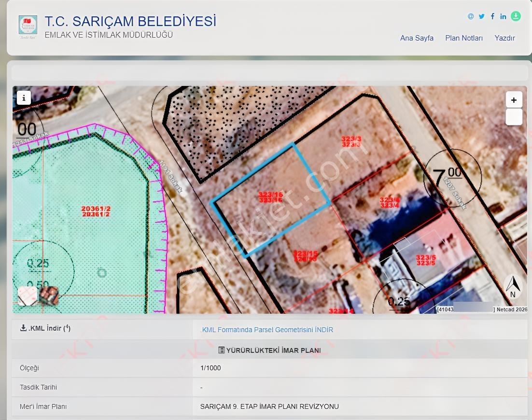The height and width of the screenshot is (420, 532).
Task: Click the scale value 1/1000
Action: (x=210, y=368)
